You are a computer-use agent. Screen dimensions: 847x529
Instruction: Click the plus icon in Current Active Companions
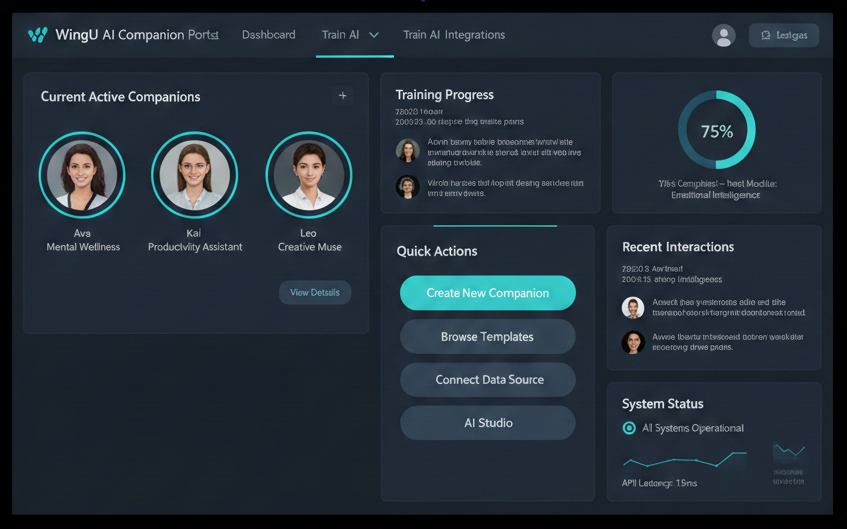343,96
